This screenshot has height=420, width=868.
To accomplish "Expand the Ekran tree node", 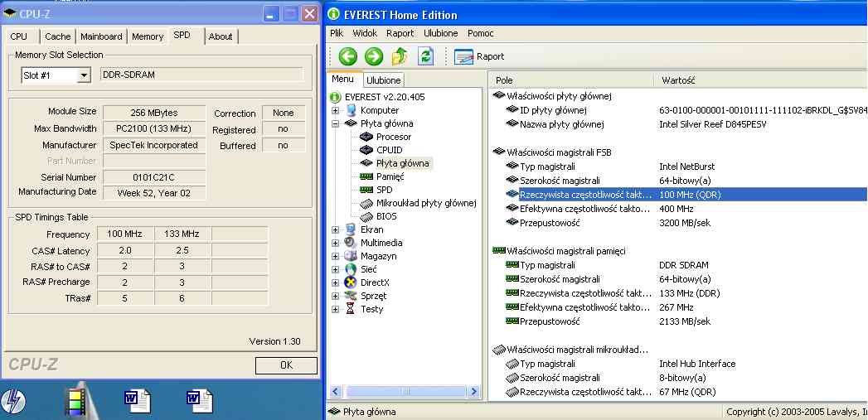I will tap(336, 229).
